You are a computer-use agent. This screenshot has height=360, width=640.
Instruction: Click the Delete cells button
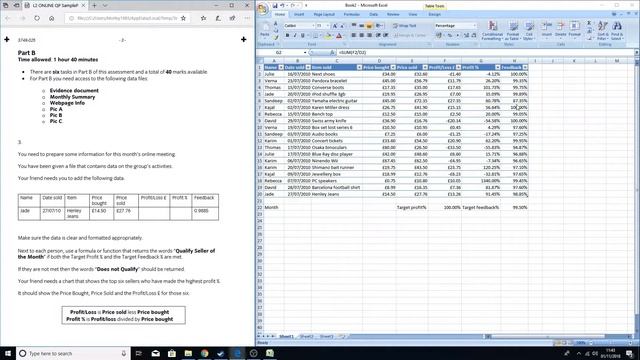click(x=560, y=29)
